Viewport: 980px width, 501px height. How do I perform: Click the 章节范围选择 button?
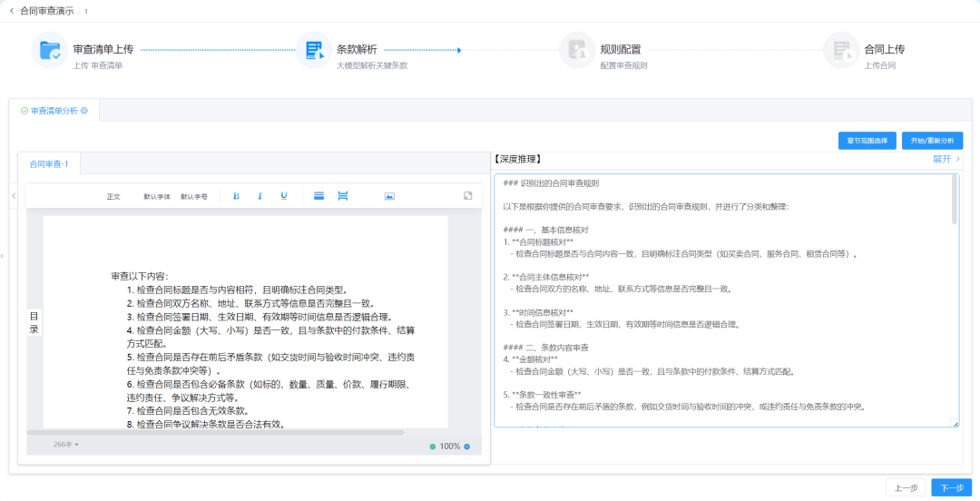pyautogui.click(x=867, y=141)
